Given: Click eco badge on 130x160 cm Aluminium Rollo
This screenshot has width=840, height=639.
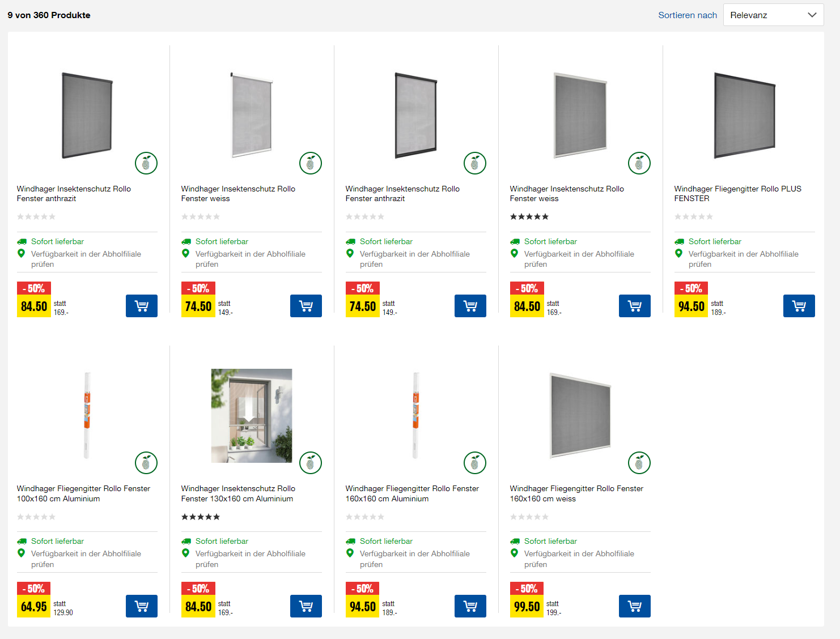Looking at the screenshot, I should (x=311, y=463).
